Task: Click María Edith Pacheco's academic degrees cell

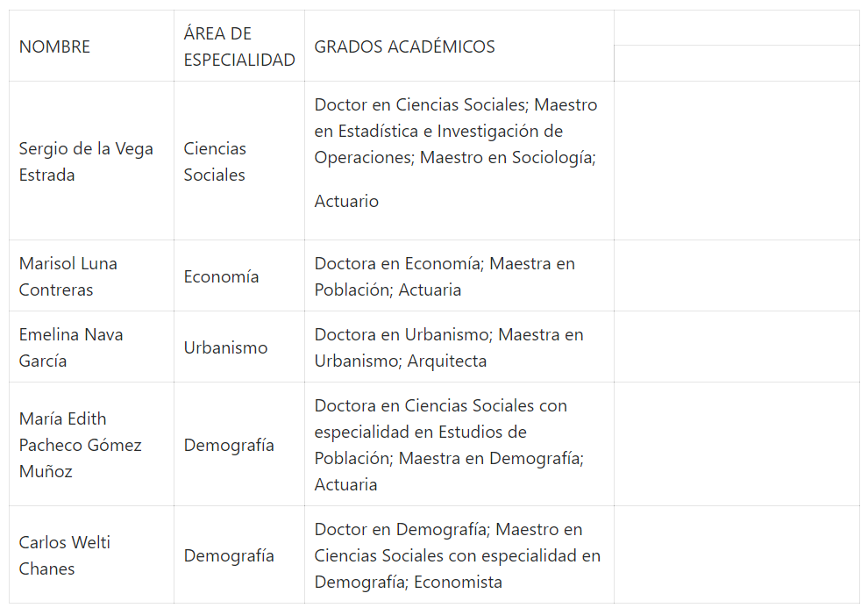Action: 448,445
